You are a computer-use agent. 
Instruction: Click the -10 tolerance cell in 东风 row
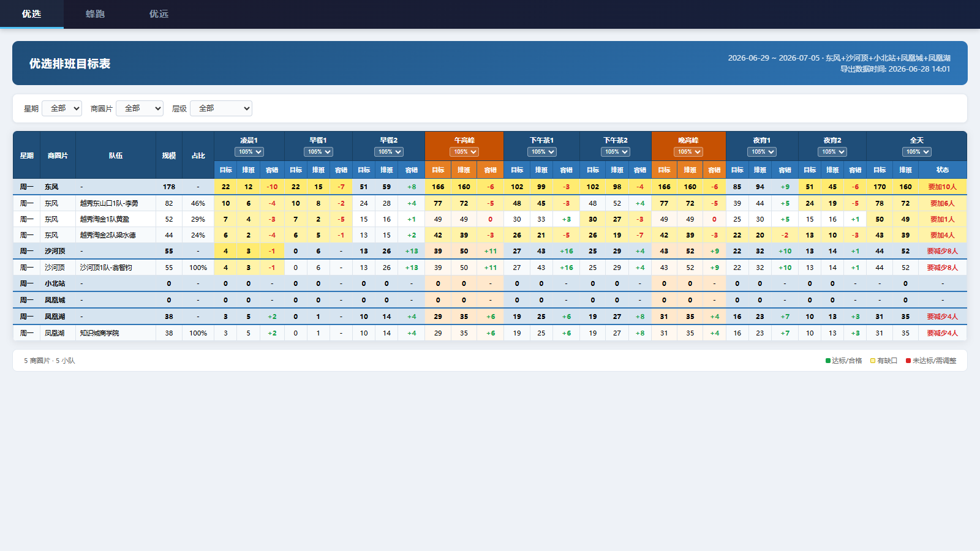[x=272, y=187]
